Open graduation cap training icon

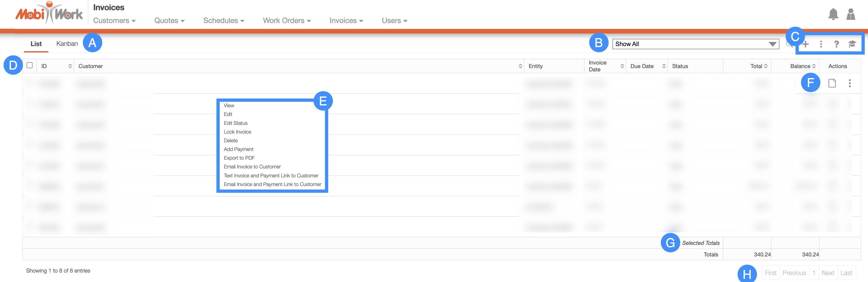[x=852, y=44]
